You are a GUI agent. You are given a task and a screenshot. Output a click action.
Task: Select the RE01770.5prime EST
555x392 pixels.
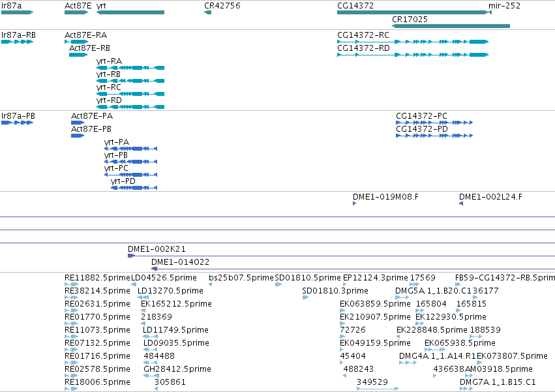pyautogui.click(x=71, y=324)
